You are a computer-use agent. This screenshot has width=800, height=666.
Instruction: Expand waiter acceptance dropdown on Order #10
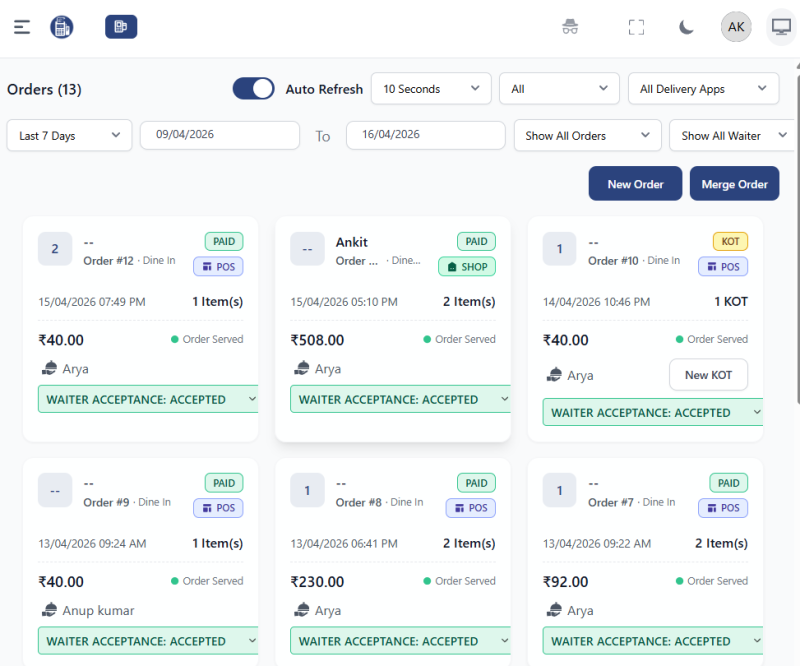point(653,412)
